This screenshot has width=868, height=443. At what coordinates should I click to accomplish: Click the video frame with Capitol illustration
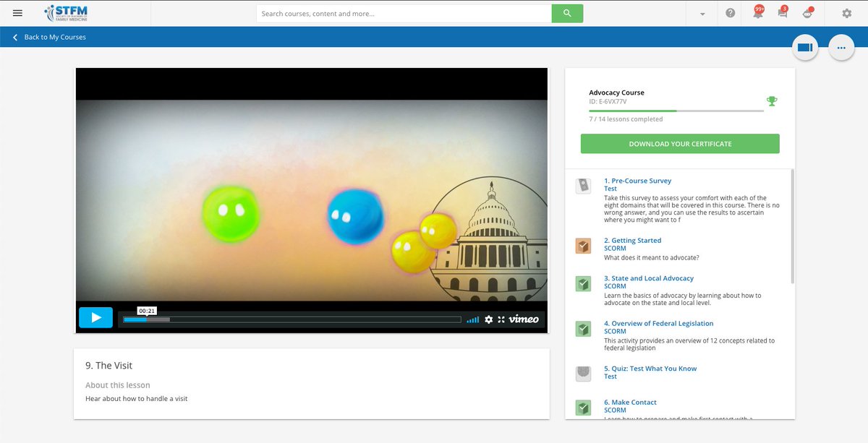(311, 200)
